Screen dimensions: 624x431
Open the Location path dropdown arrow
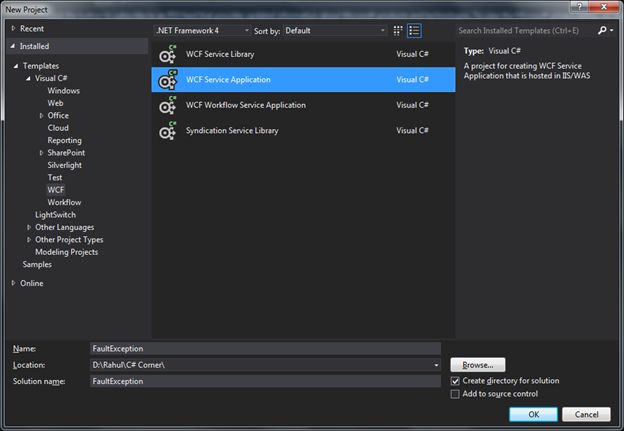(436, 365)
